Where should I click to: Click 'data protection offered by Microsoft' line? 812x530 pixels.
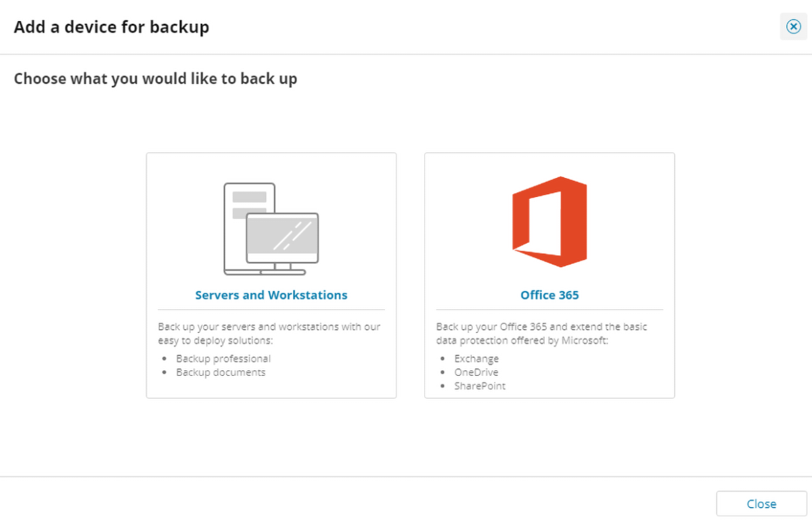[x=522, y=340]
